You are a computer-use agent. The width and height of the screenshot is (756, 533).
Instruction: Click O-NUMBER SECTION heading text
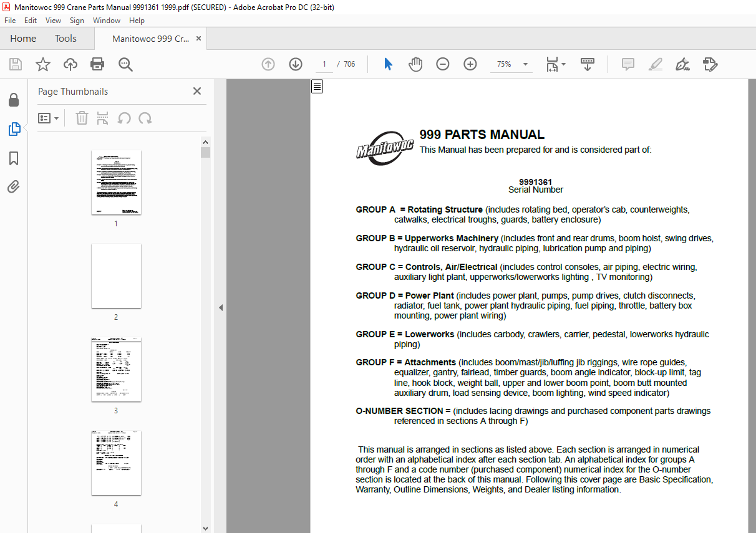click(403, 411)
